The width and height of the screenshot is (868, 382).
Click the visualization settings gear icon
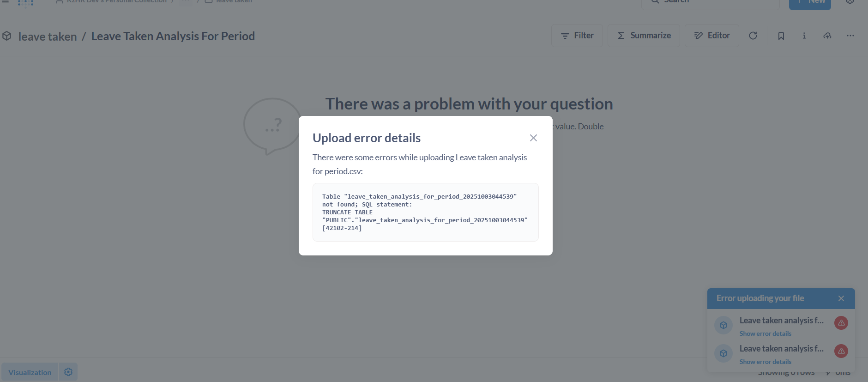pos(68,372)
